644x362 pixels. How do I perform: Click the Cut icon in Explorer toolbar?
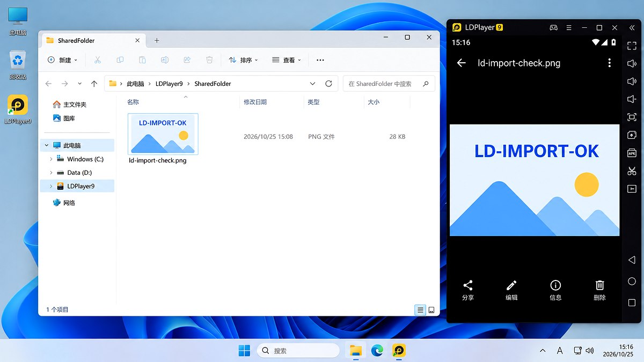[97, 60]
